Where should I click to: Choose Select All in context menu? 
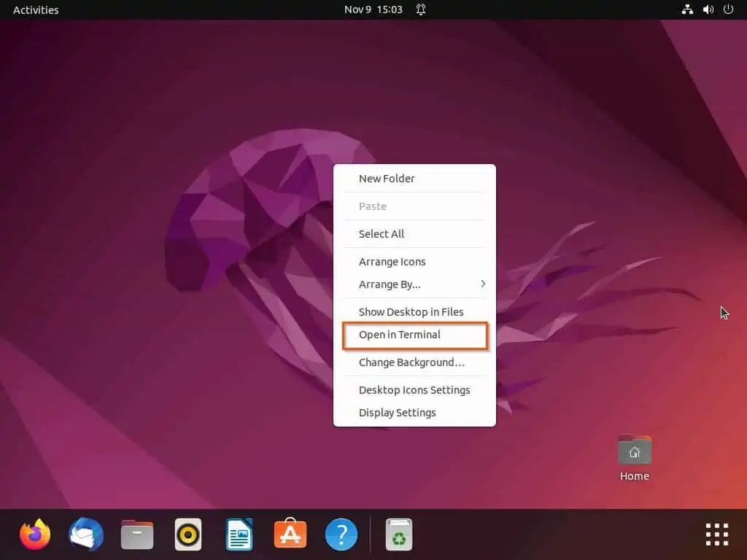(x=414, y=234)
